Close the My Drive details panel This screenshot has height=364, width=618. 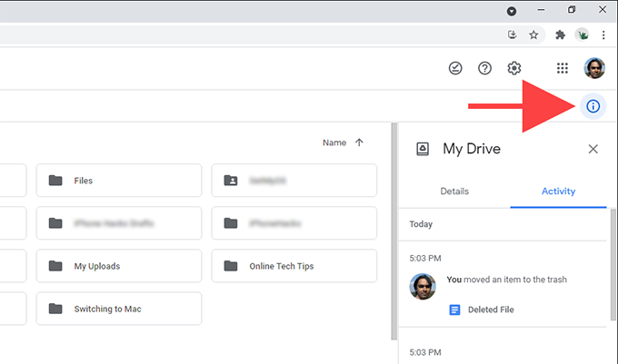pos(593,149)
